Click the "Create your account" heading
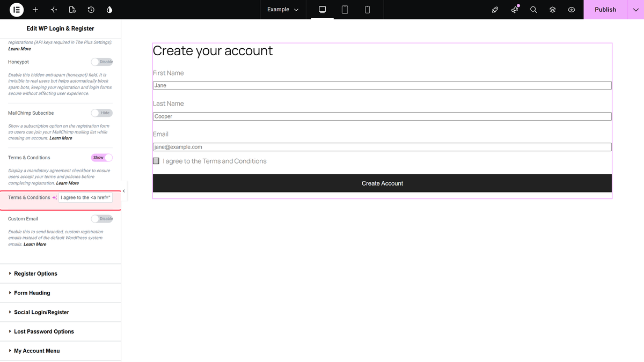 [x=213, y=51]
